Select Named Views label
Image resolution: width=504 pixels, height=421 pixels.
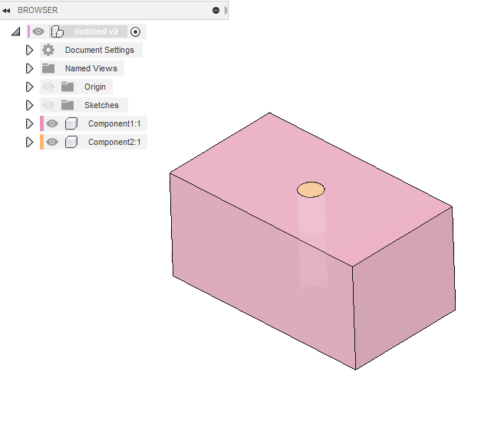tap(91, 68)
